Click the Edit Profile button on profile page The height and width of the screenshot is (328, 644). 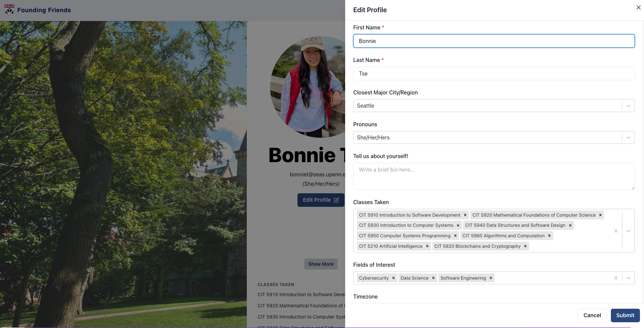coord(321,200)
